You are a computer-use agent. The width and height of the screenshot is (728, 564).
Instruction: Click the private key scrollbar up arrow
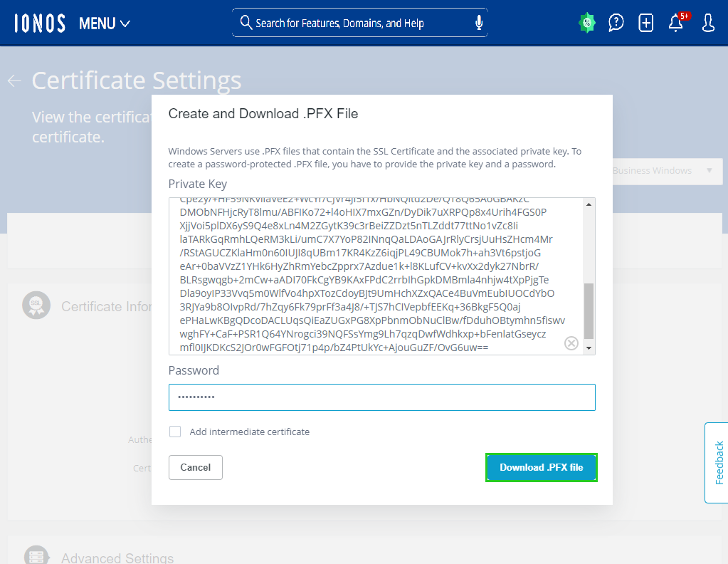pos(589,204)
